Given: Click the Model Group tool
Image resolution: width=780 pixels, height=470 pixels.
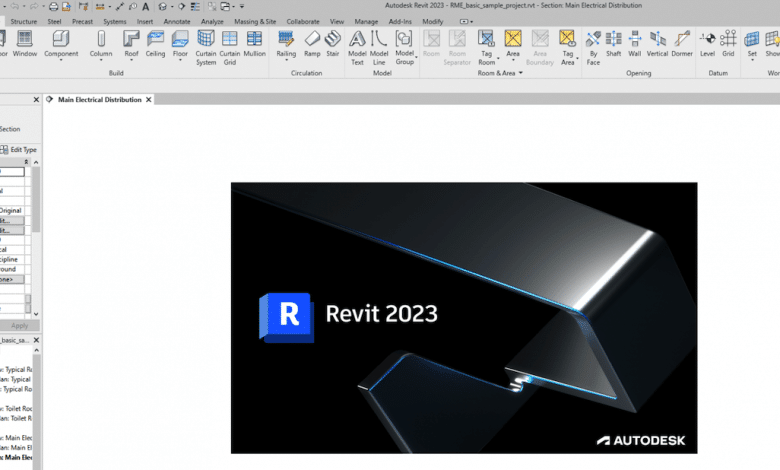Looking at the screenshot, I should pyautogui.click(x=404, y=48).
